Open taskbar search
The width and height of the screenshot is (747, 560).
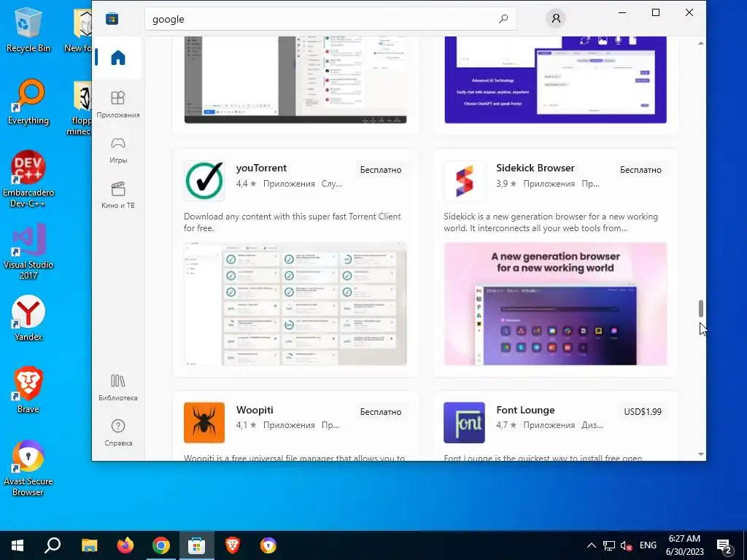pyautogui.click(x=53, y=545)
